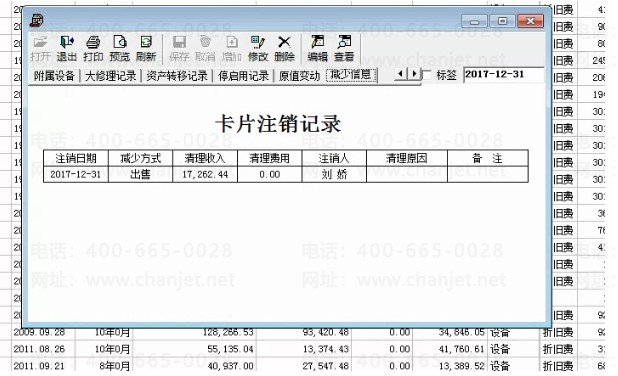This screenshot has height=376, width=618.
Task: Toggle the 标签 checkbox
Action: (427, 75)
